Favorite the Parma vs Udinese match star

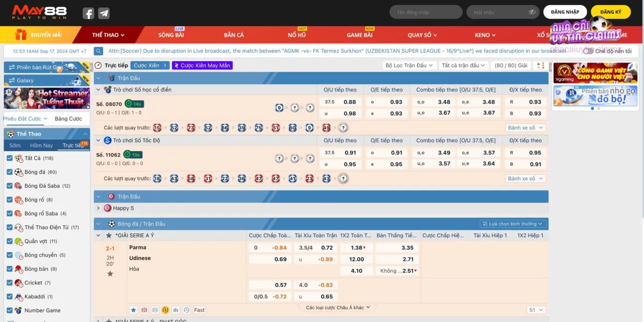pyautogui.click(x=110, y=274)
